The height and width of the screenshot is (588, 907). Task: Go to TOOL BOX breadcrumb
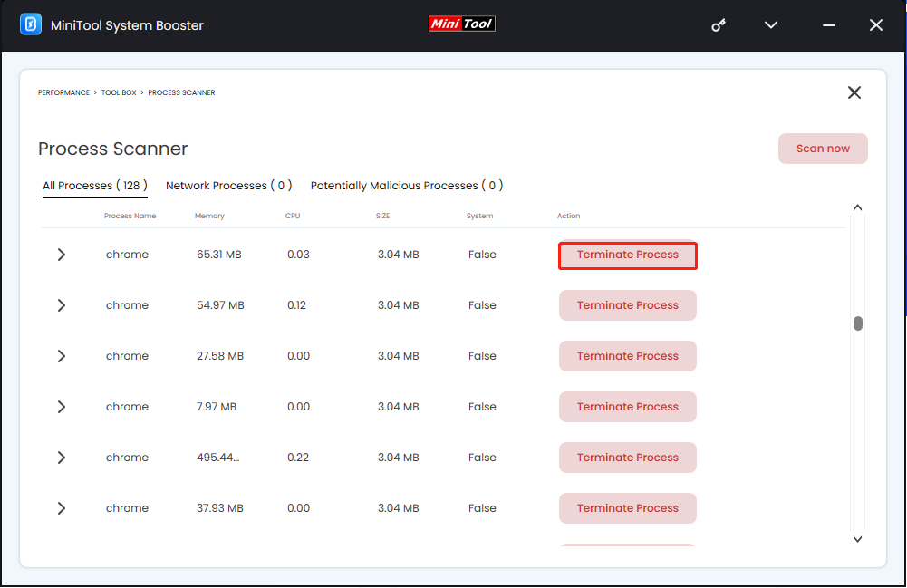[119, 92]
